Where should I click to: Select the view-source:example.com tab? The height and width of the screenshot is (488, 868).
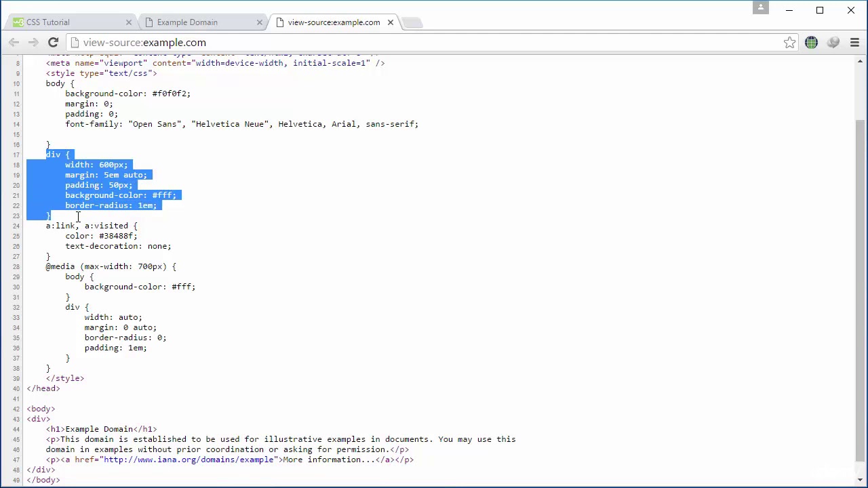click(332, 22)
